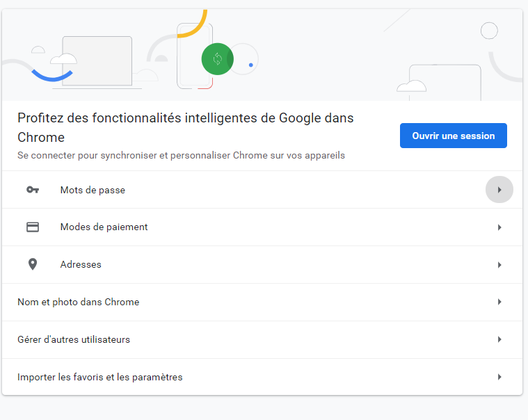Open Modes de paiement using the right arrow
Screen dimensions: 528x420
(499, 227)
